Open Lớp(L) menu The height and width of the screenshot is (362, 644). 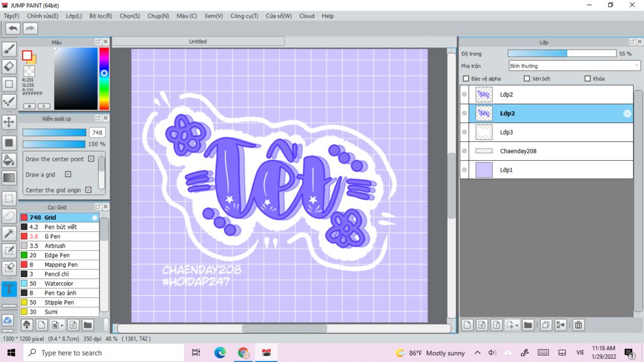pos(74,16)
